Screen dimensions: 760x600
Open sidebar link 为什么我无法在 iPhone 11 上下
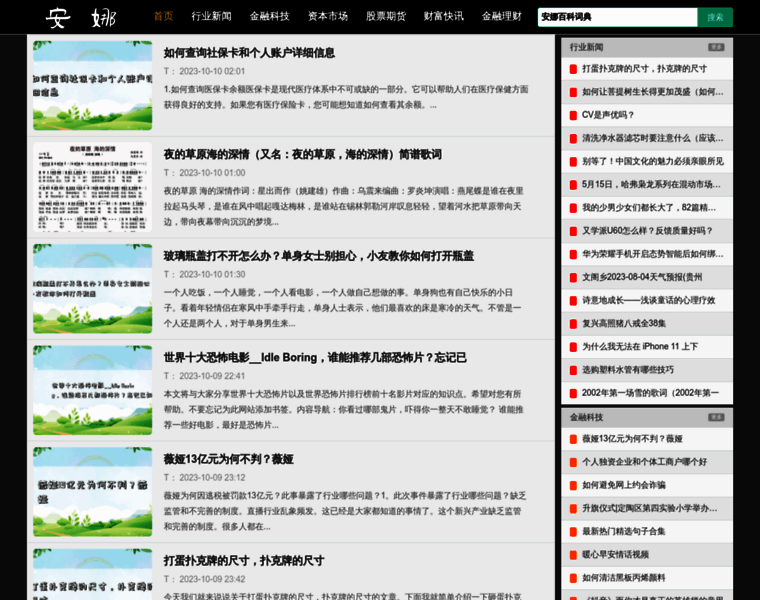640,347
